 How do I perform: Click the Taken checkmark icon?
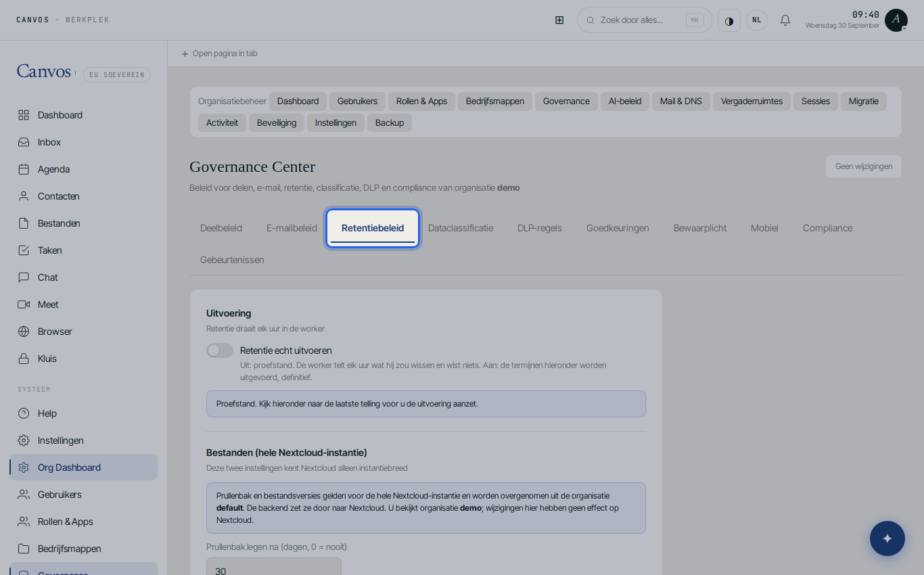(x=24, y=250)
